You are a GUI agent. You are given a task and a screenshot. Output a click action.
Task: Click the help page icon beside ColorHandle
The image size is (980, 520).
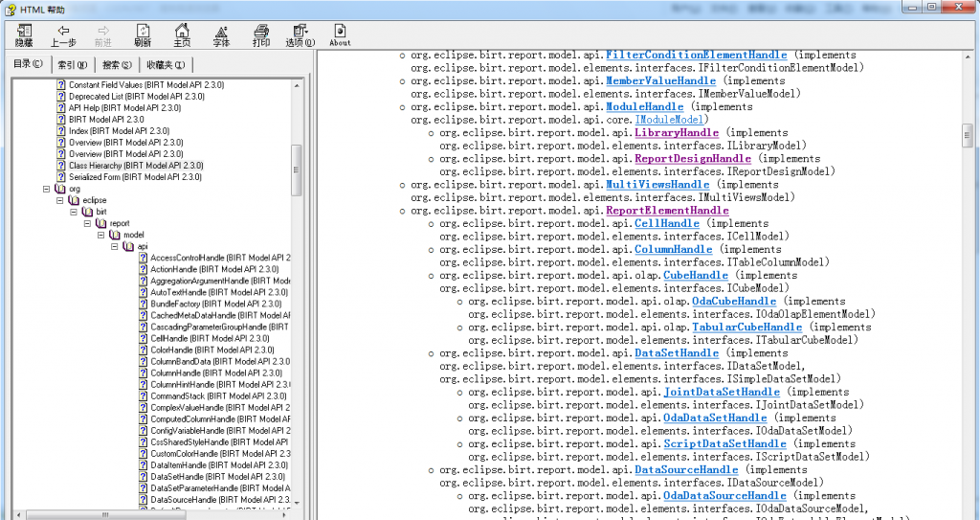click(144, 350)
